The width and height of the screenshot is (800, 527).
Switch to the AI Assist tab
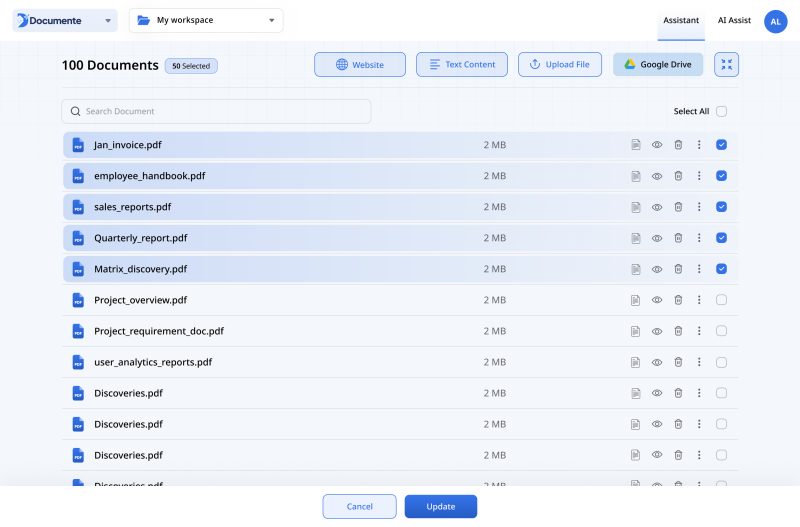(734, 20)
